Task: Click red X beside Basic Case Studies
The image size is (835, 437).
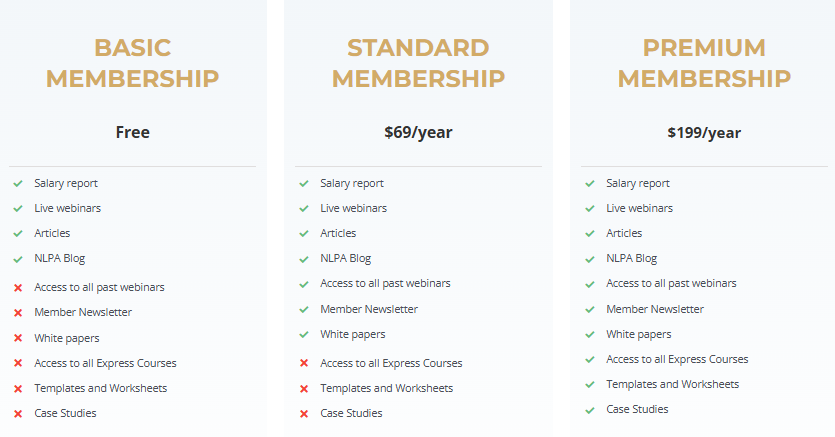Action: 18,414
